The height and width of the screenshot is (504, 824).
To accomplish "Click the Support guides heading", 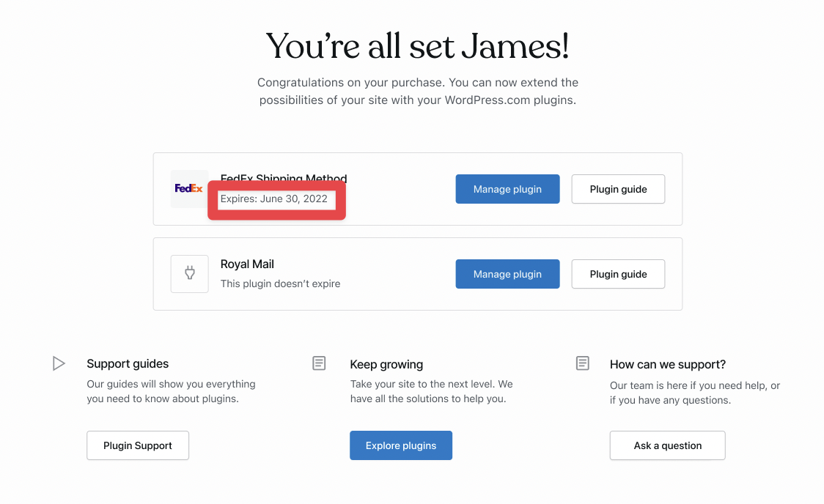I will tap(128, 363).
